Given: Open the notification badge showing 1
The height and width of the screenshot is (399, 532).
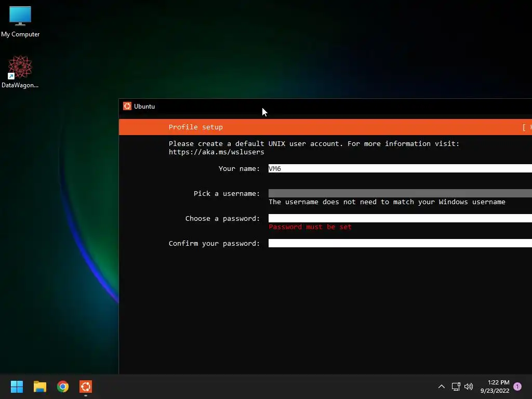Looking at the screenshot, I should (x=517, y=387).
